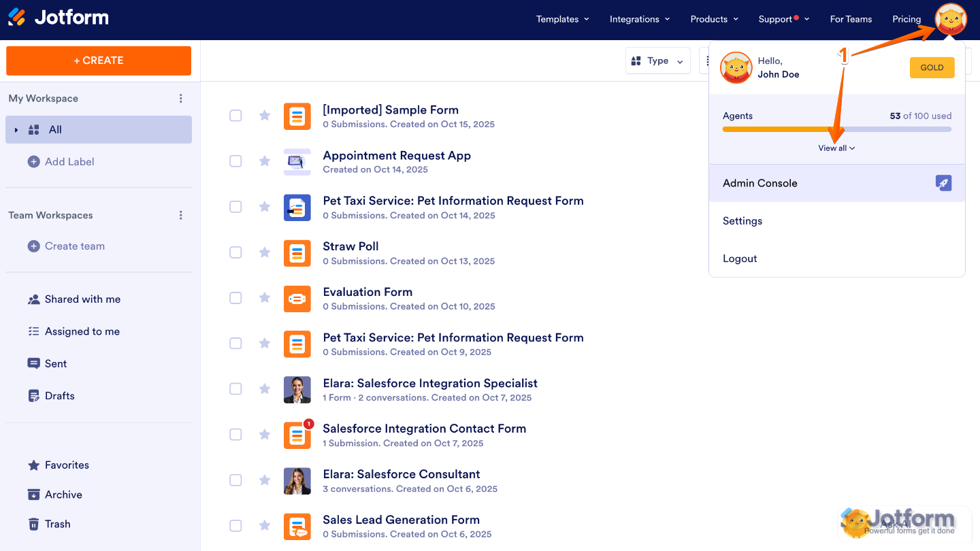Check the [Imported] Sample Form checkbox
This screenshot has height=551, width=980.
[235, 116]
